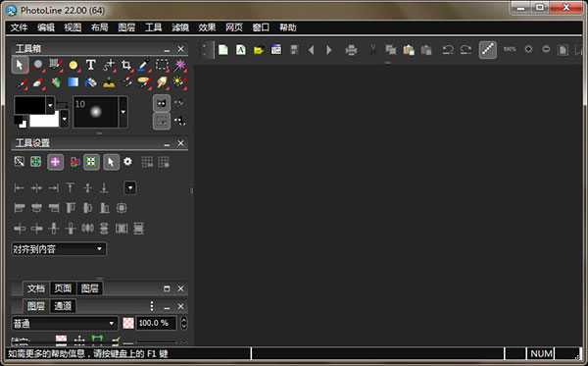The image size is (588, 366).
Task: Select the dashed rectangle marquee tool
Action: 162,65
